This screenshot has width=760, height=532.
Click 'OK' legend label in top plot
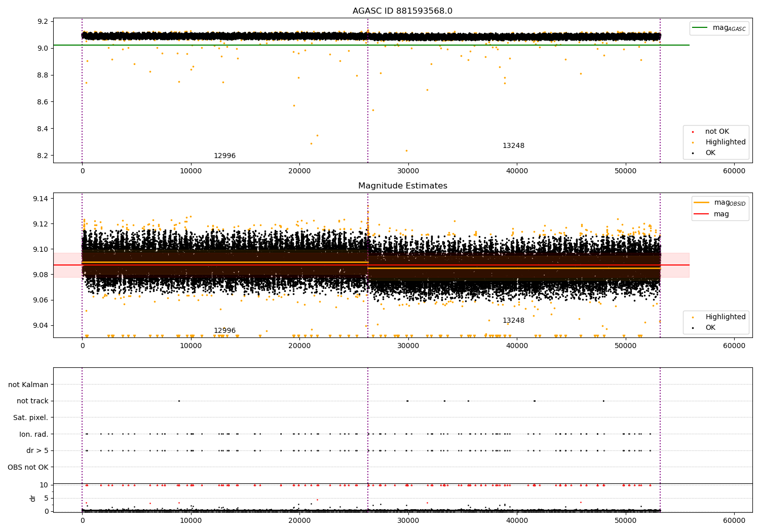pyautogui.click(x=710, y=153)
